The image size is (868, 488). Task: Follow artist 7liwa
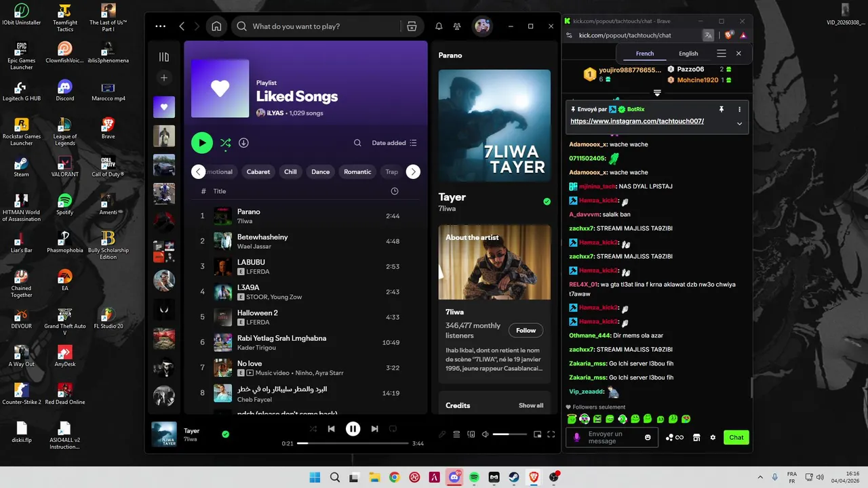coord(526,331)
